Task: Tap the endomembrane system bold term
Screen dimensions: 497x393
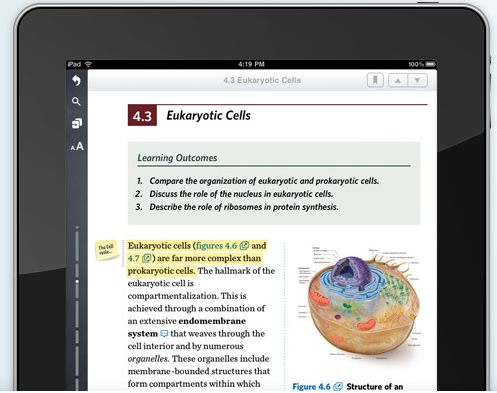Action: 187,327
